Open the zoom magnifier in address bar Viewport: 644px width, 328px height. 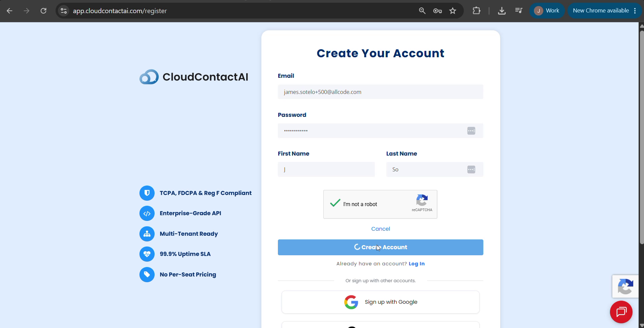[x=422, y=11]
